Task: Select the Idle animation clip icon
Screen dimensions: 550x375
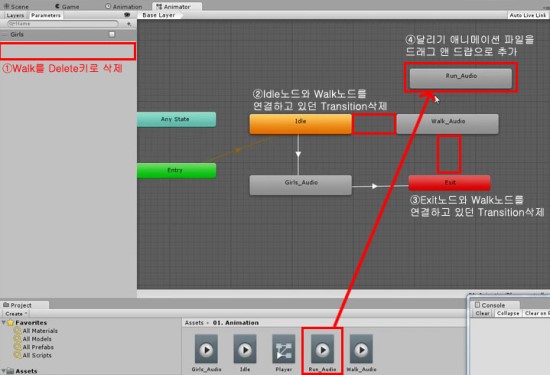Action: (245, 349)
